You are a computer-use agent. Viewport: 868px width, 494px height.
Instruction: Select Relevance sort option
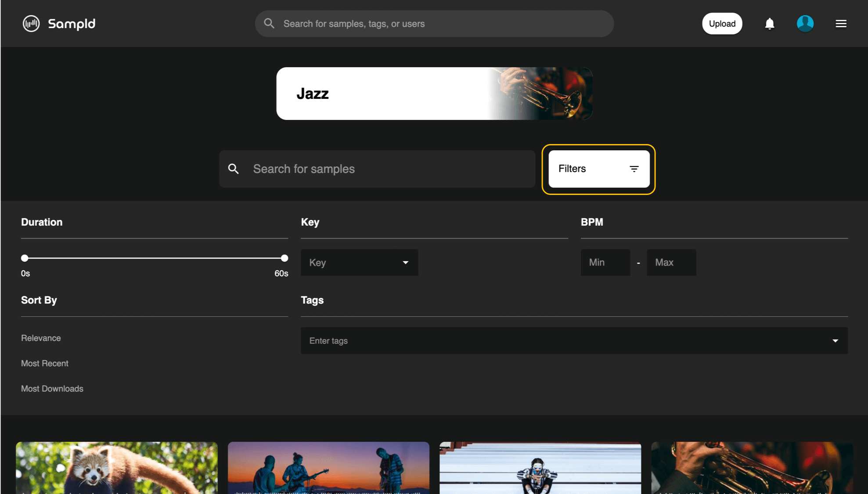coord(41,338)
